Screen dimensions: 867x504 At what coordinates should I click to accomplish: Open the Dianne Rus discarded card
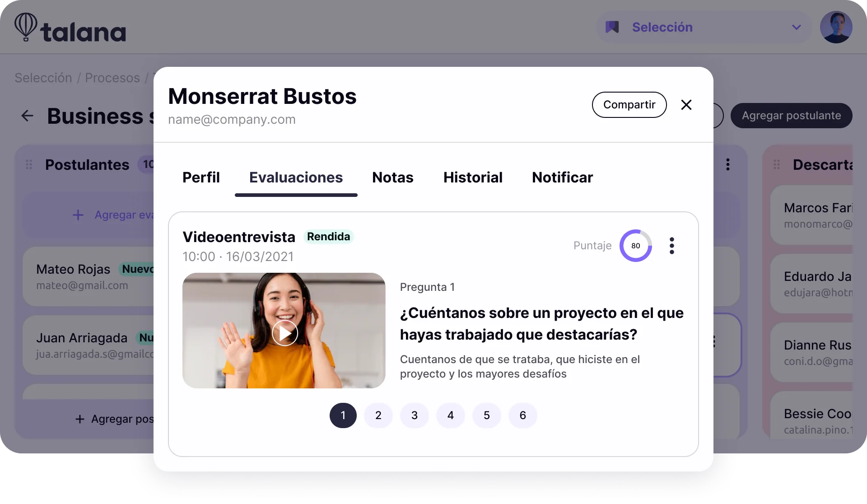pos(811,352)
